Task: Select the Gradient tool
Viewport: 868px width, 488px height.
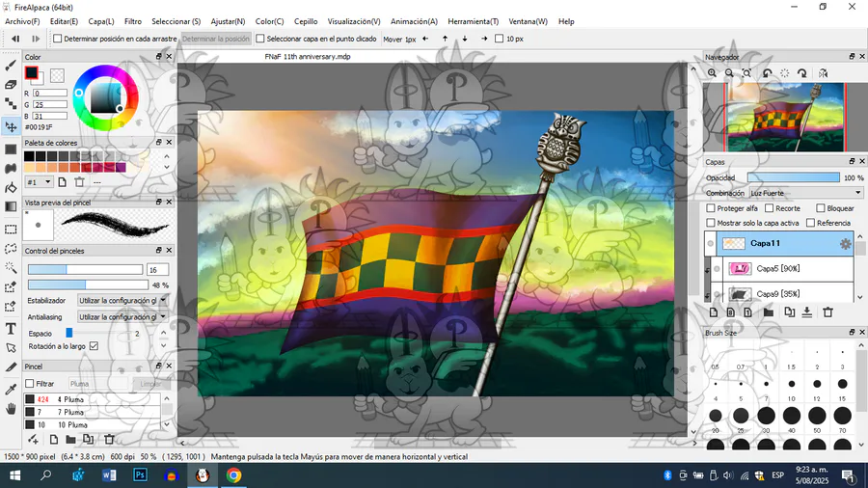Action: 11,207
